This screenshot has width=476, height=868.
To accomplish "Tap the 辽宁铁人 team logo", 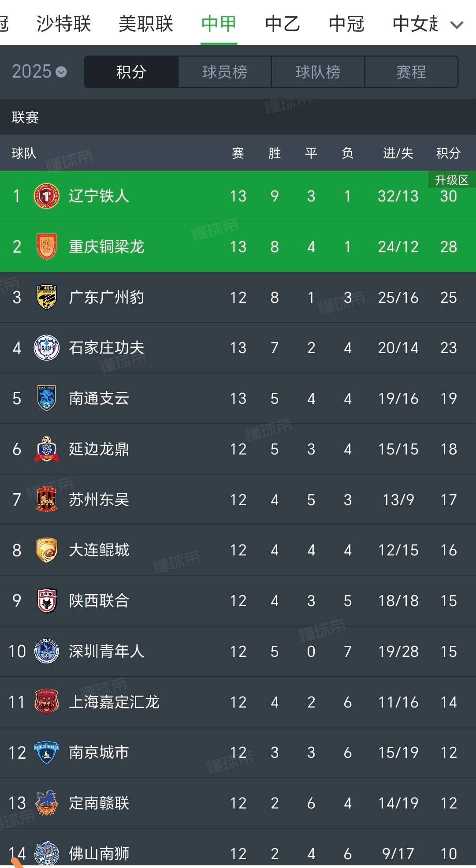I will coord(47,196).
